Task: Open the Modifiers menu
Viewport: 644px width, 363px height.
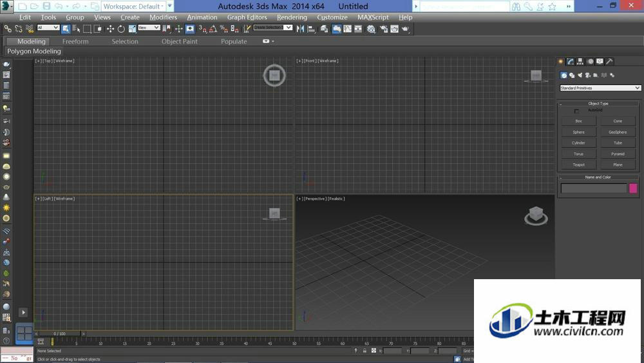Action: coord(163,17)
